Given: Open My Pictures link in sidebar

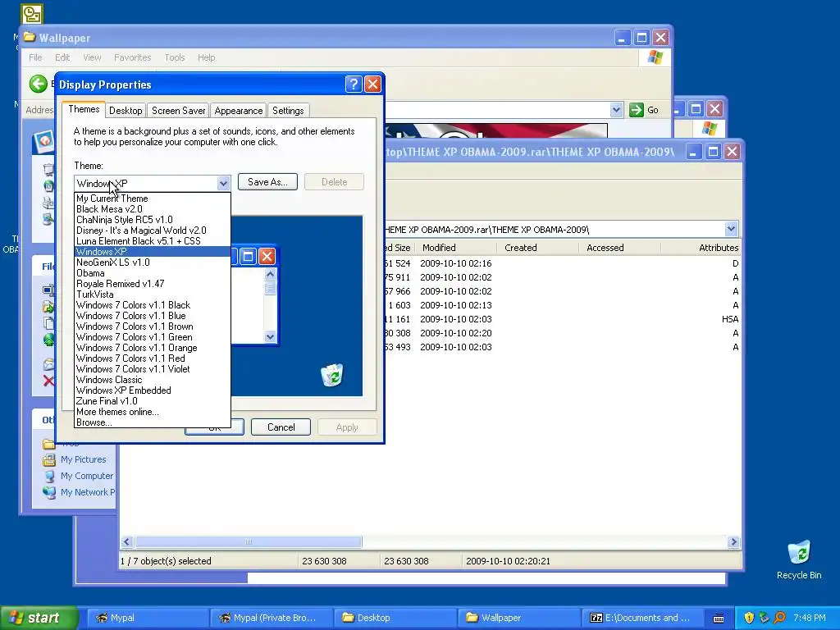Looking at the screenshot, I should pos(83,459).
